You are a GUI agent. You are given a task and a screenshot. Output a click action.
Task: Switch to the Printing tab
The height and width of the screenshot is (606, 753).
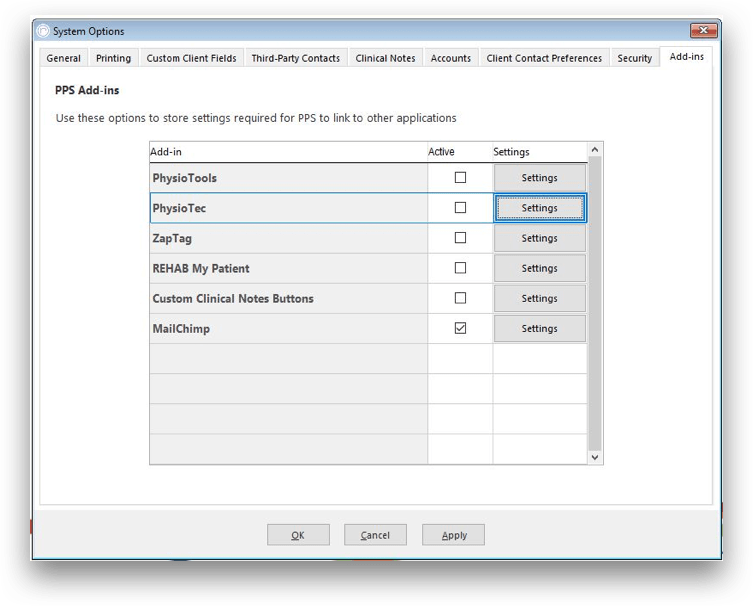[113, 58]
